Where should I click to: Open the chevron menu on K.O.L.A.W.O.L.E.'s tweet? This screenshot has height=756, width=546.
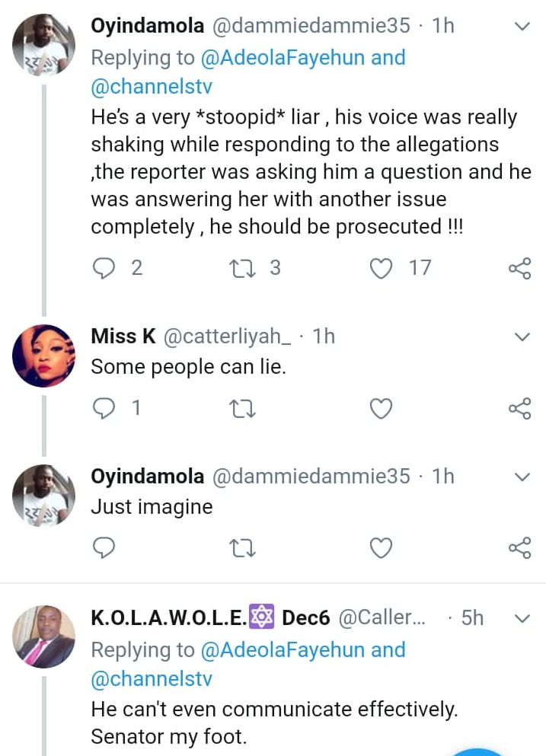click(x=522, y=618)
